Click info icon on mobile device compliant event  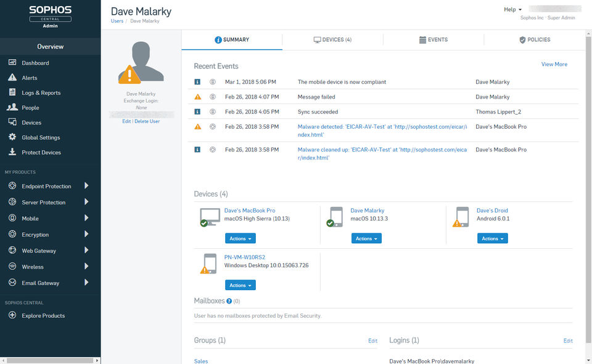click(197, 82)
